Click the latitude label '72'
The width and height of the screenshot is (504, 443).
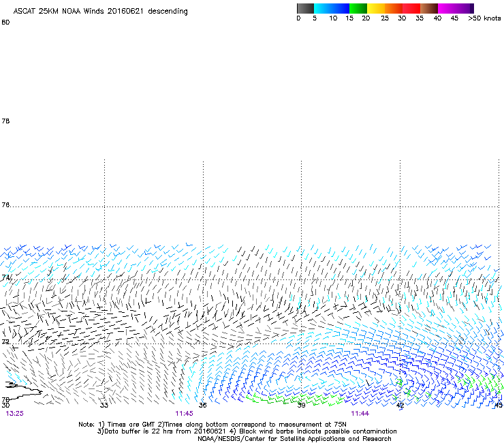(5, 341)
